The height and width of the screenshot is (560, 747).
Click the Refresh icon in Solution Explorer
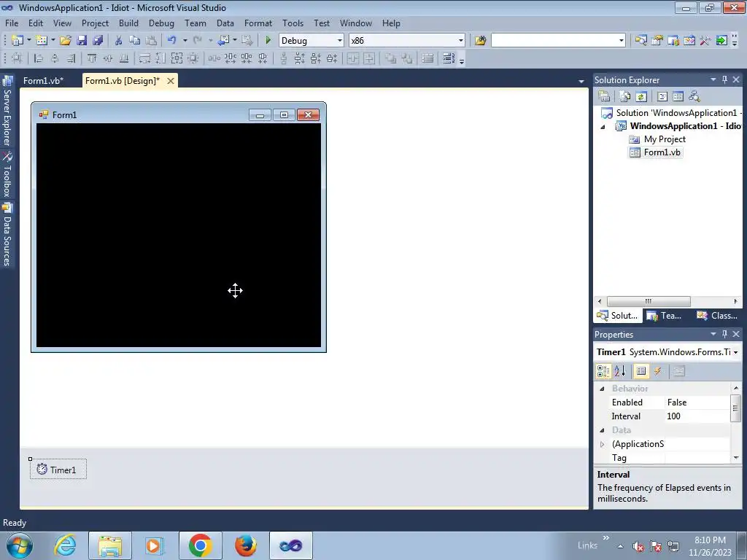click(x=641, y=97)
